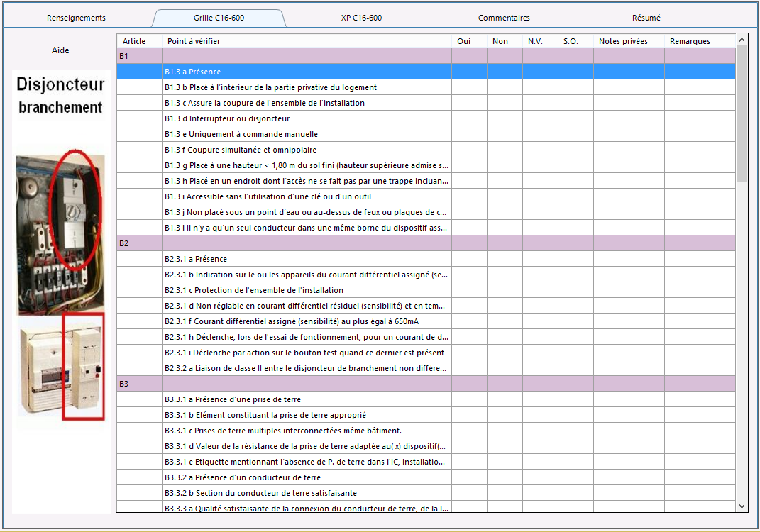The width and height of the screenshot is (760, 532).
Task: Check S.O. cell for B3.3.1 a Présence d'une prise de terre
Action: (x=575, y=400)
